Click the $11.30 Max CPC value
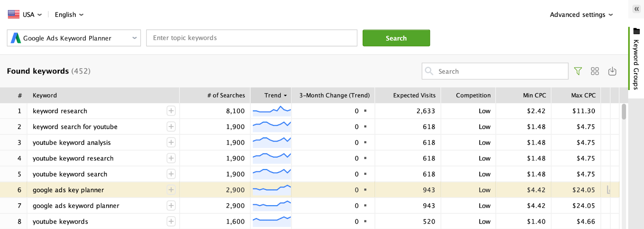Viewport: 644px width, 229px height. pyautogui.click(x=584, y=111)
